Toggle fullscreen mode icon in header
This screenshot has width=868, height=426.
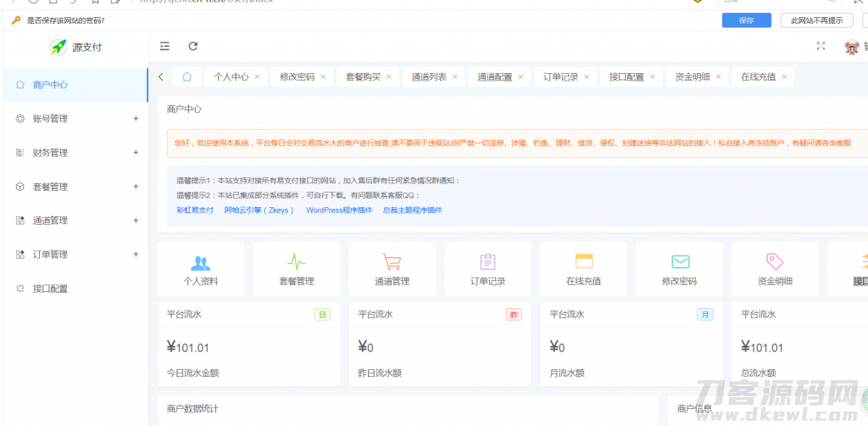tap(820, 46)
